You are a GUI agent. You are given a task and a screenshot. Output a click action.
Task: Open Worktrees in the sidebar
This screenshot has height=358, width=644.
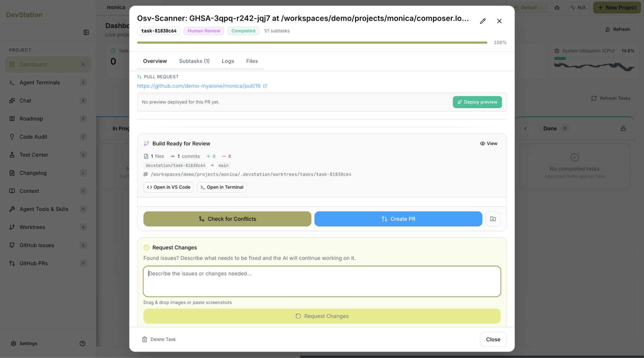(x=48, y=227)
